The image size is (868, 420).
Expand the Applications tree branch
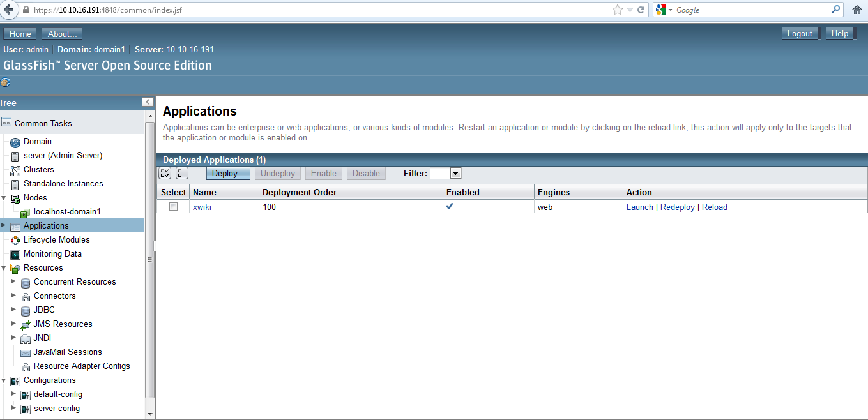click(x=4, y=225)
